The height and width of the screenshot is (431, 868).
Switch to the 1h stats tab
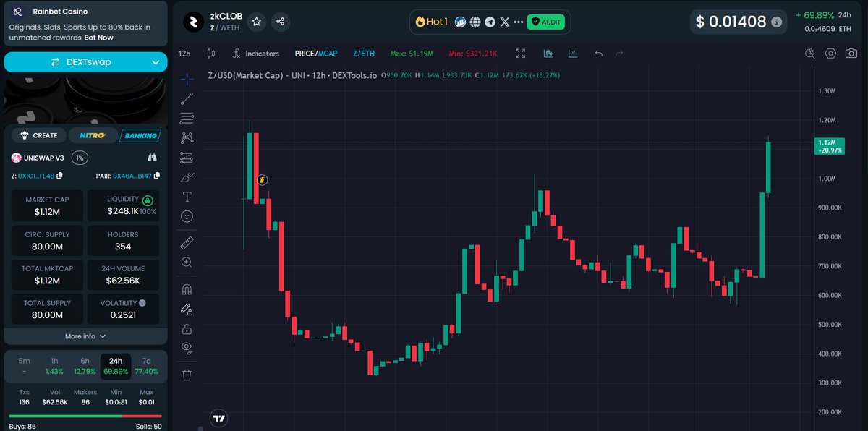point(54,366)
